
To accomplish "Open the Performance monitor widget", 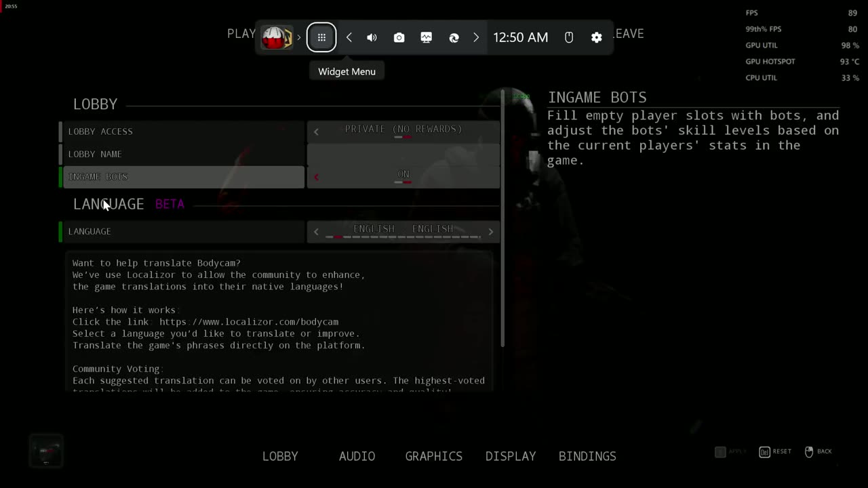I will coord(426,37).
